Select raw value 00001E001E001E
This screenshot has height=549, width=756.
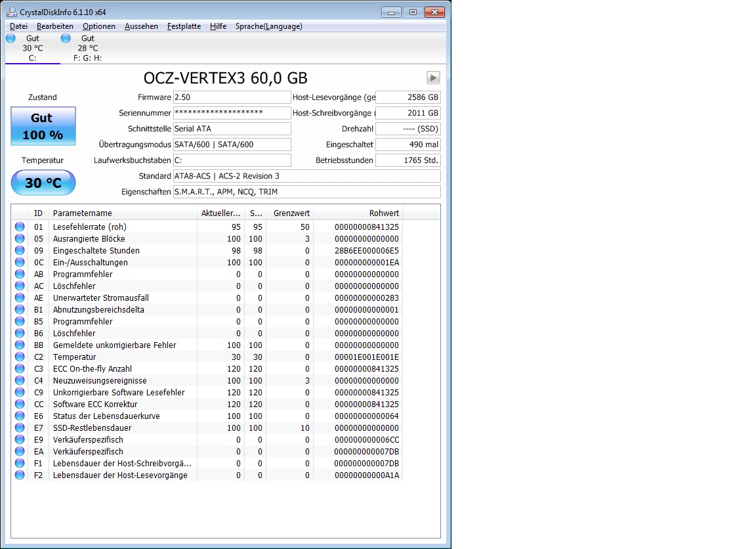366,357
